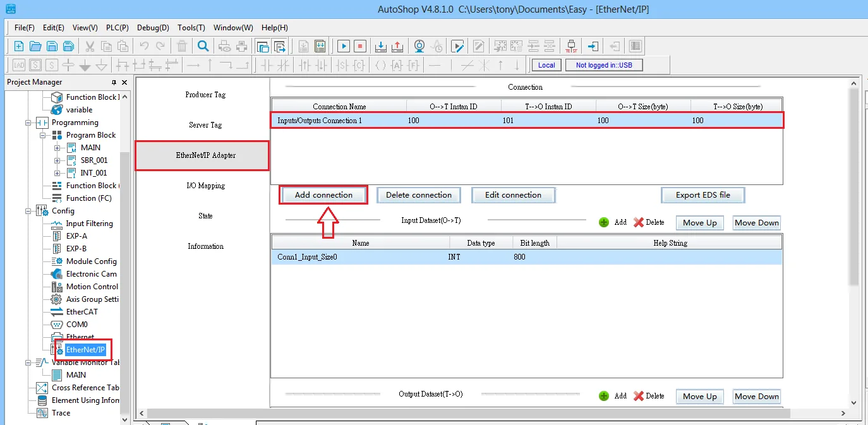Save all files icon
The image size is (868, 425).
(68, 46)
